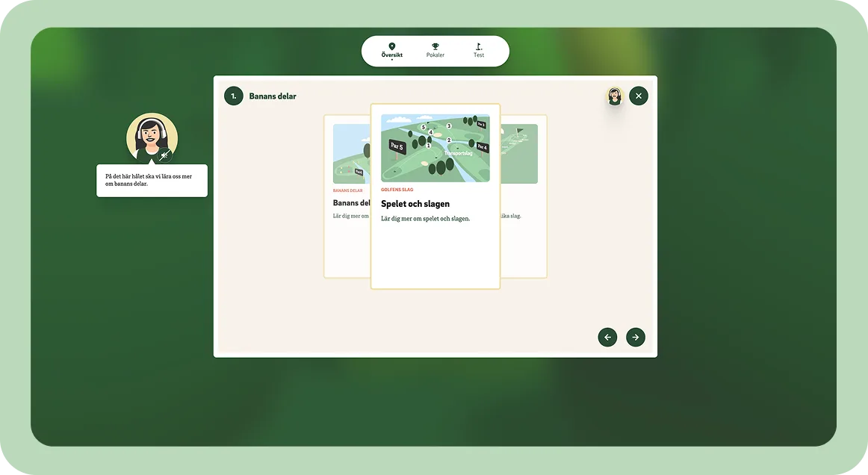Image resolution: width=868 pixels, height=475 pixels.
Task: Click the Banans delar panel title
Action: coord(273,96)
